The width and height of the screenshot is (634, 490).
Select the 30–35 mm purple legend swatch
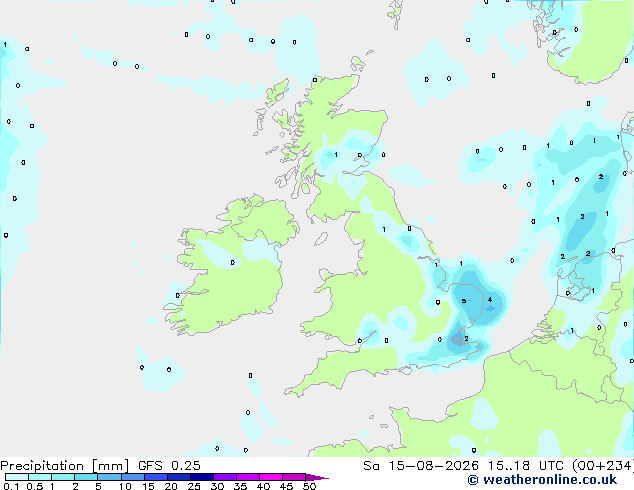tap(225, 477)
